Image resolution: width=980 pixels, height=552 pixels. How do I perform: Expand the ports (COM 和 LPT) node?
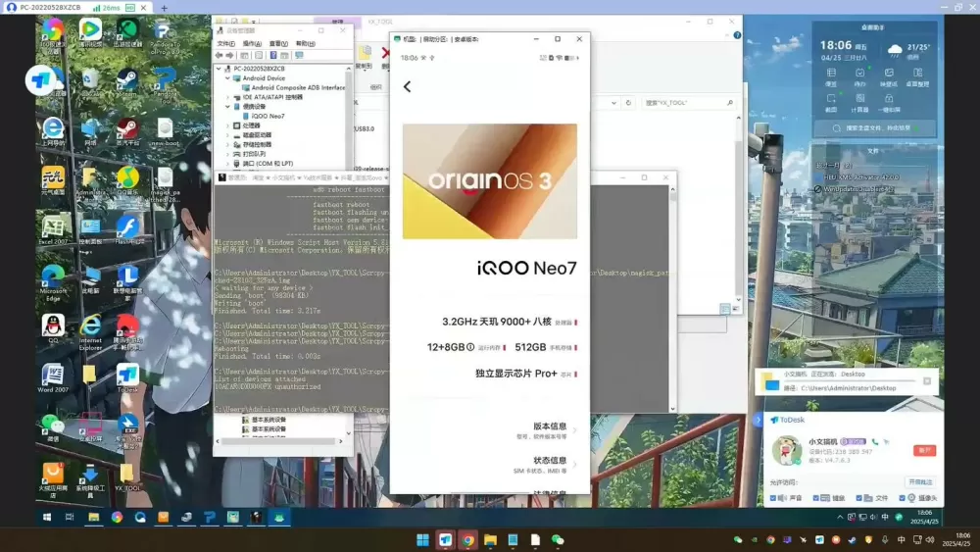[x=227, y=164]
